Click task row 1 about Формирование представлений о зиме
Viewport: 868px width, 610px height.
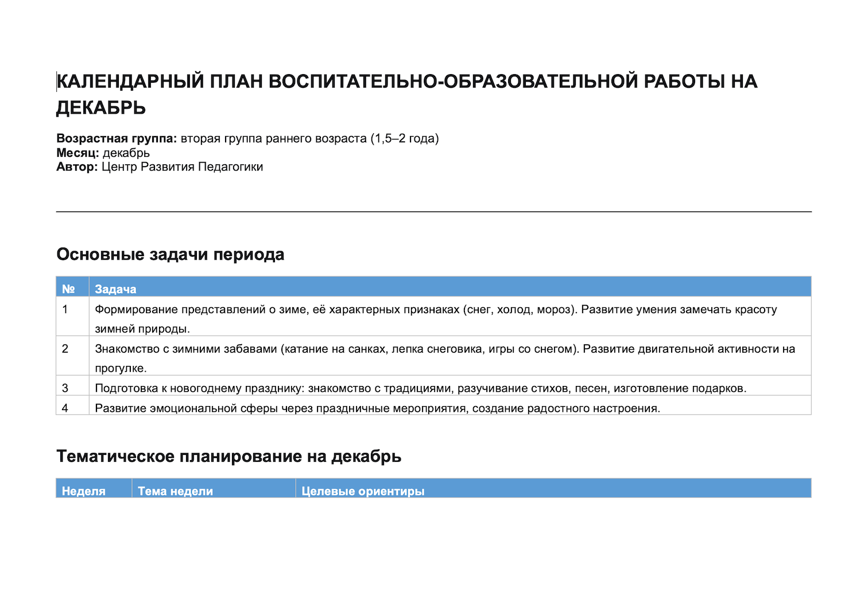434,316
